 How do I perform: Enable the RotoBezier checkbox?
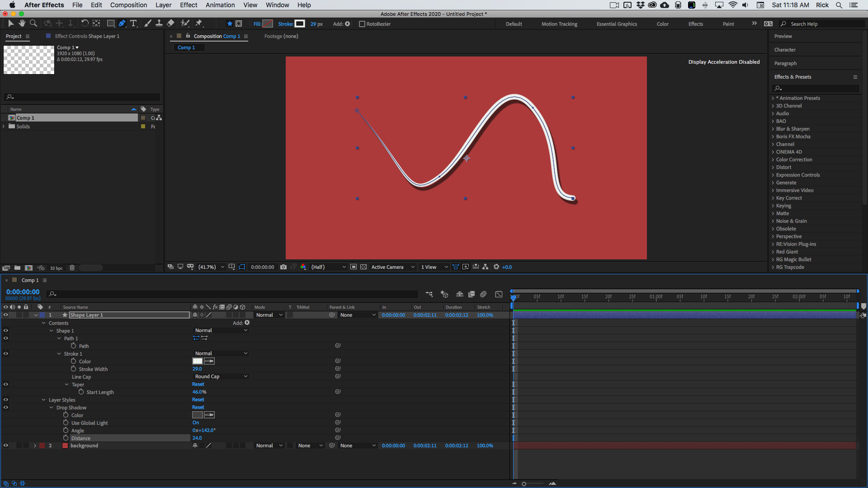pyautogui.click(x=362, y=24)
